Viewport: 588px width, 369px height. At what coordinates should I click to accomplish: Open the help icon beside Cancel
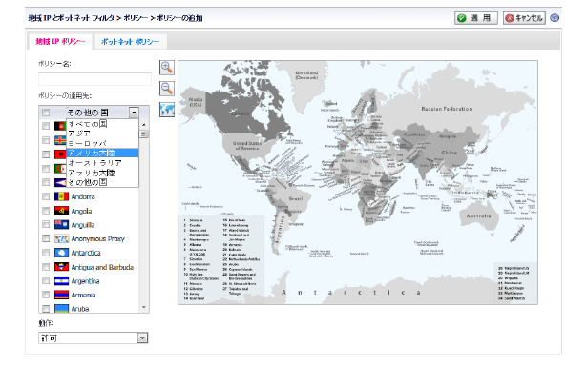555,17
